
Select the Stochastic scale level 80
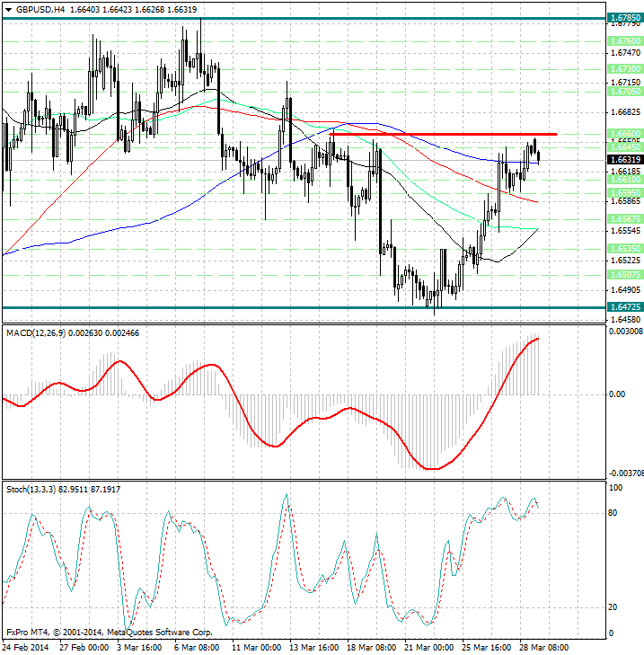click(613, 513)
